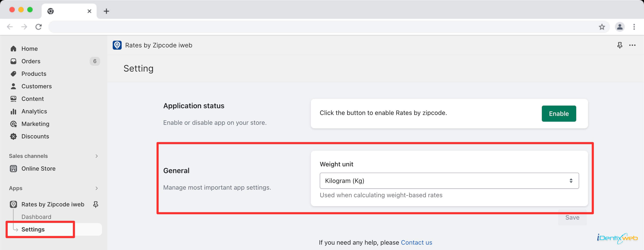The width and height of the screenshot is (644, 250).
Task: Click the Apps heading
Action: 16,188
